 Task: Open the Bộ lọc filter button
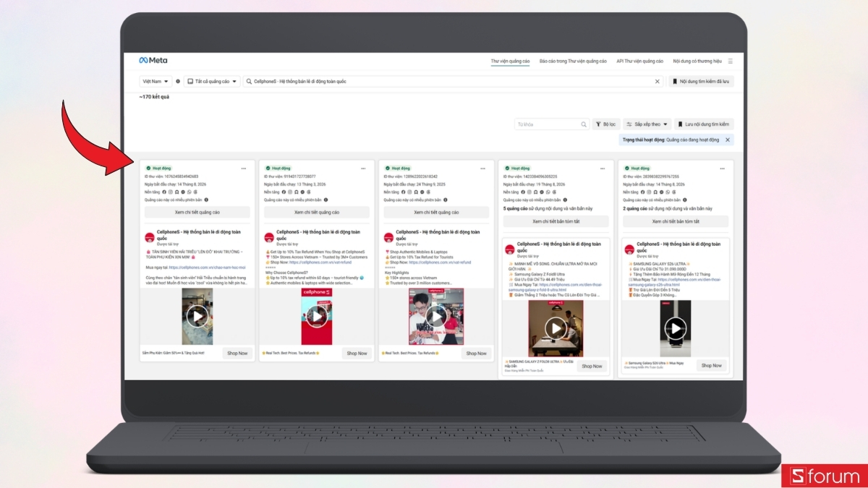pyautogui.click(x=606, y=124)
